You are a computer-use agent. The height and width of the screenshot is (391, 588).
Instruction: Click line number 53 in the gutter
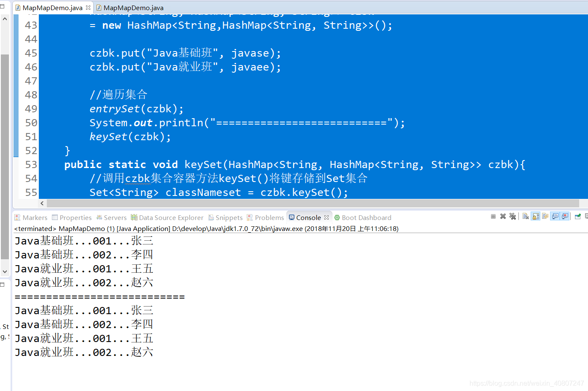tap(31, 165)
